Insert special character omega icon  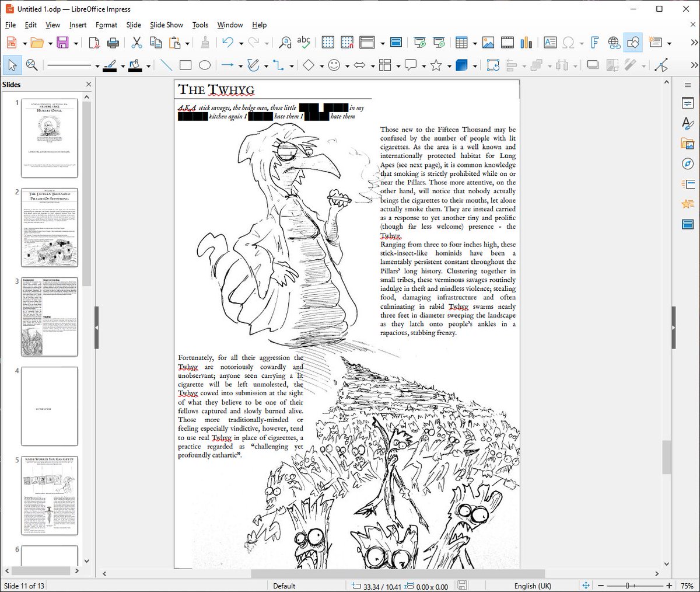(568, 43)
